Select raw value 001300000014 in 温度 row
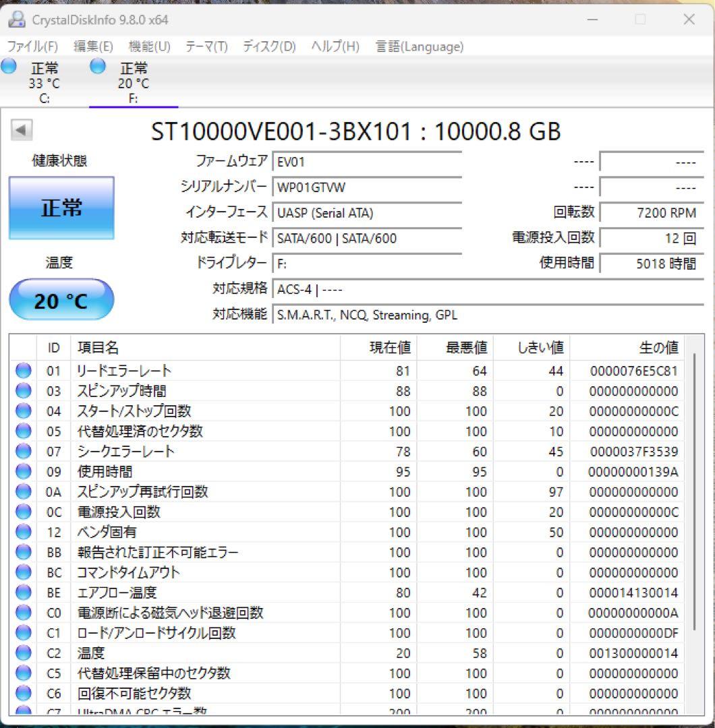The height and width of the screenshot is (728, 715). tap(633, 653)
